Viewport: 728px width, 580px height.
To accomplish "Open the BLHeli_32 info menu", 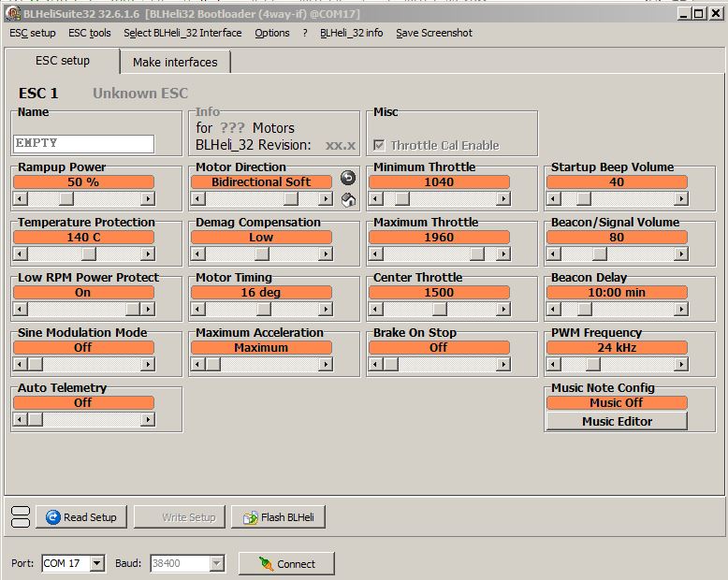I will tap(352, 33).
